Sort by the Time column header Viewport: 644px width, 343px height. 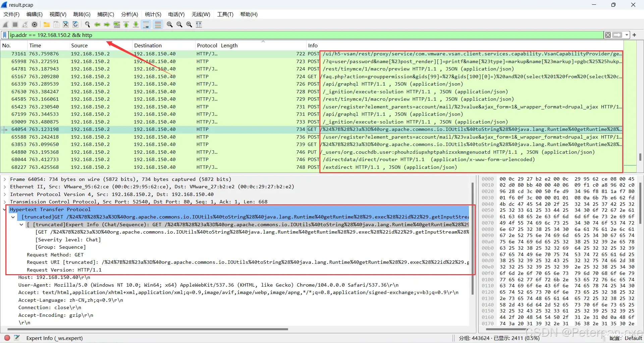coord(48,46)
